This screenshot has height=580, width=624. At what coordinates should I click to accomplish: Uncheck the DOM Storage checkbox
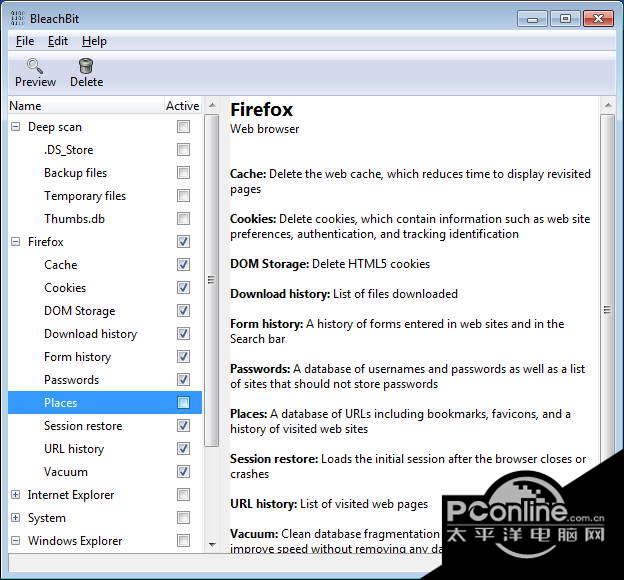coord(183,311)
